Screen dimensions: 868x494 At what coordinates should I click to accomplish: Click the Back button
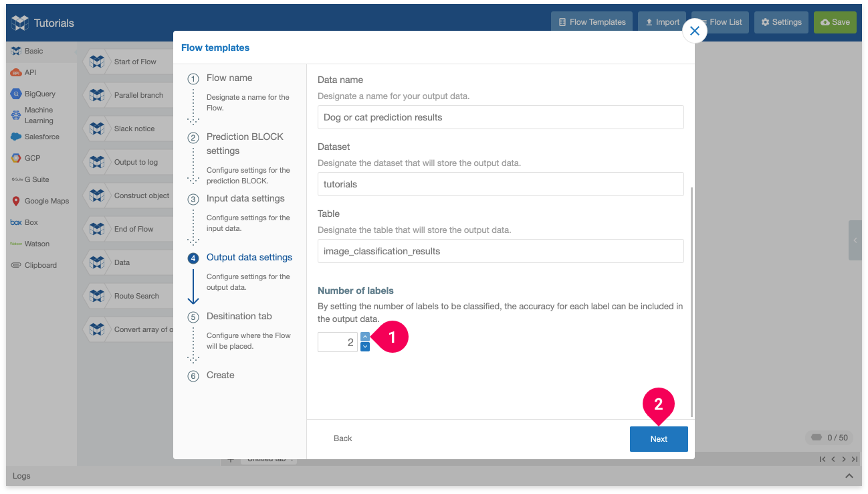click(342, 438)
